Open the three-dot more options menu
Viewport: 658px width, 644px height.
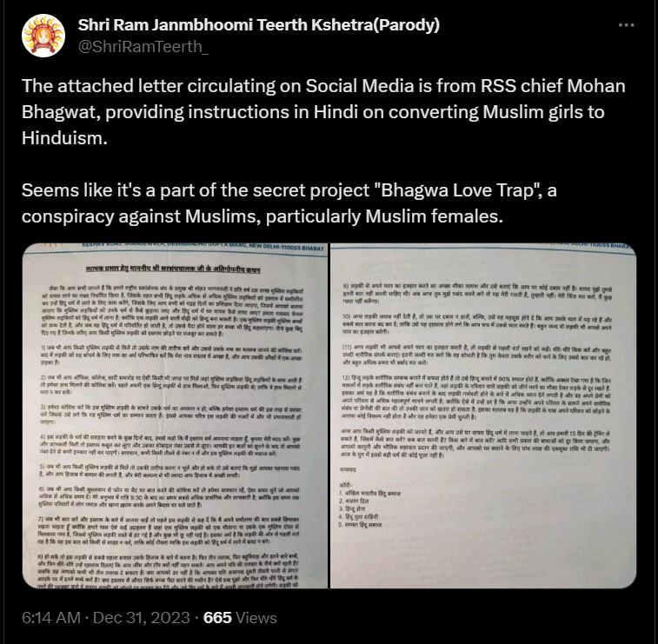[626, 25]
